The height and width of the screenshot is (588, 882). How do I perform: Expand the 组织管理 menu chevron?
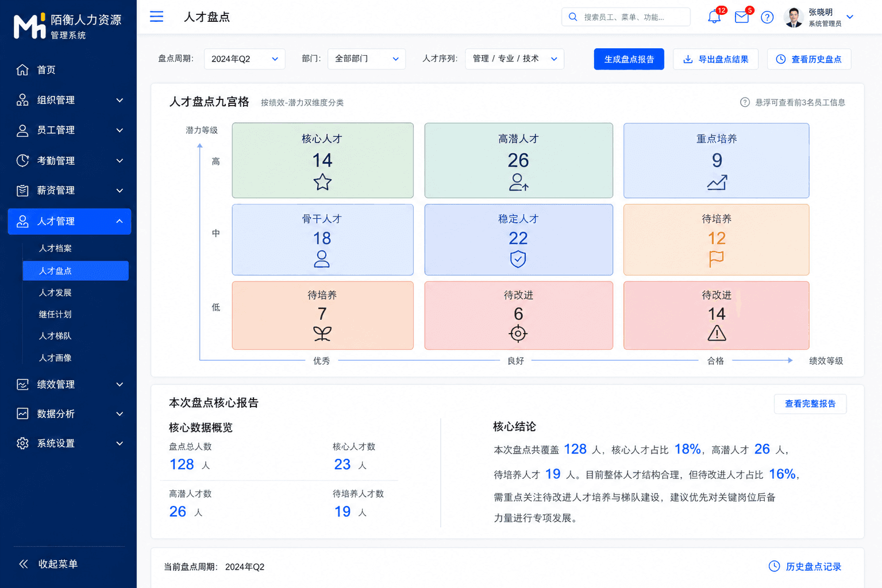click(120, 100)
